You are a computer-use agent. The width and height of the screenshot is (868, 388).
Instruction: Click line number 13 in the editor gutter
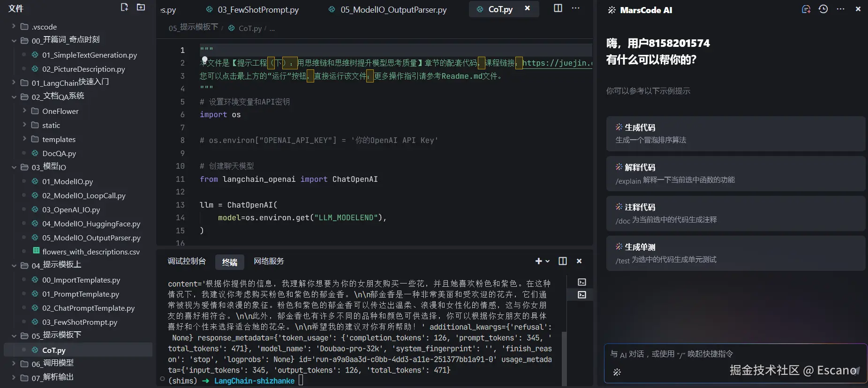tap(180, 205)
